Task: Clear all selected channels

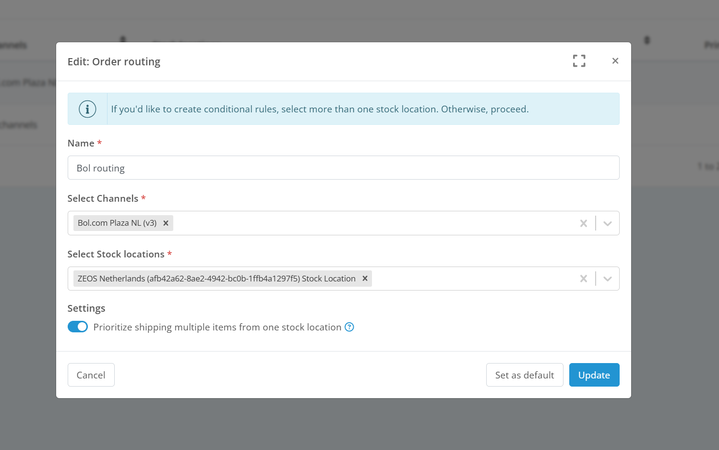Action: 583,223
